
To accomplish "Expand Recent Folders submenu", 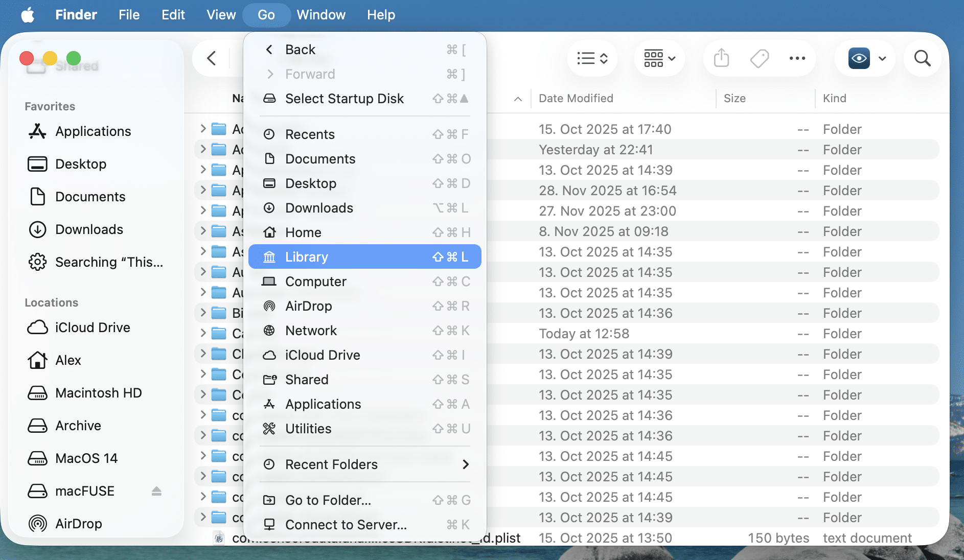I will 364,464.
